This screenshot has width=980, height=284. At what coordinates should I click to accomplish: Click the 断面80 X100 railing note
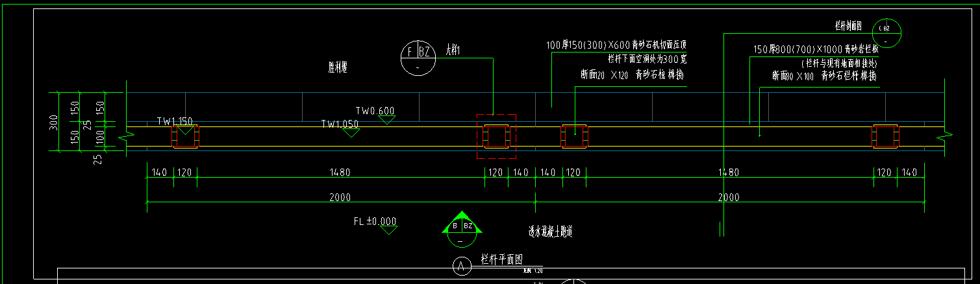[x=824, y=76]
